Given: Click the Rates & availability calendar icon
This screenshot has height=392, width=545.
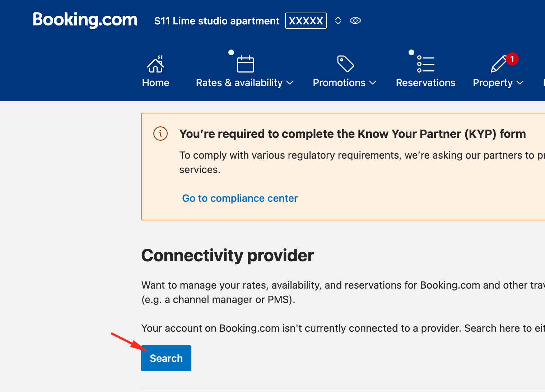Looking at the screenshot, I should (245, 64).
